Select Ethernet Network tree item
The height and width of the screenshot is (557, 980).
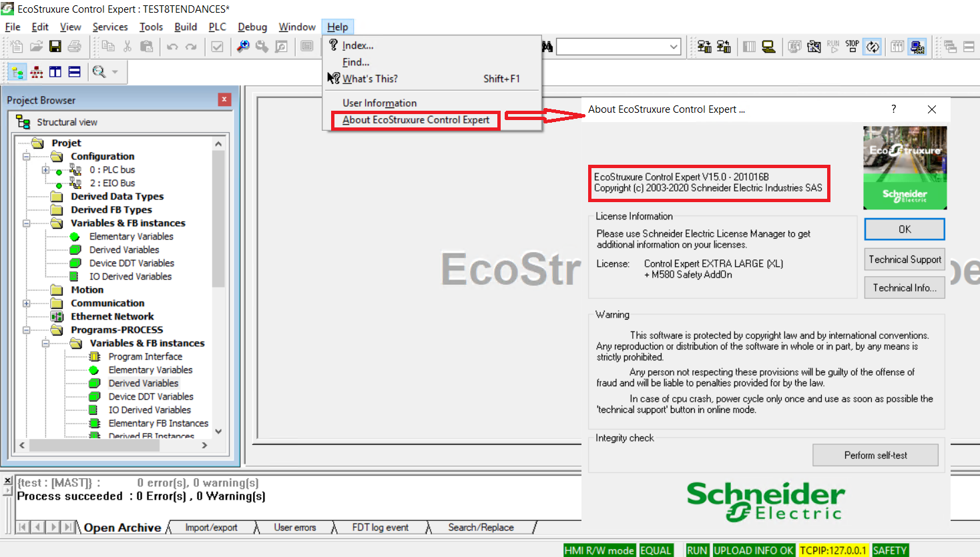click(x=112, y=317)
